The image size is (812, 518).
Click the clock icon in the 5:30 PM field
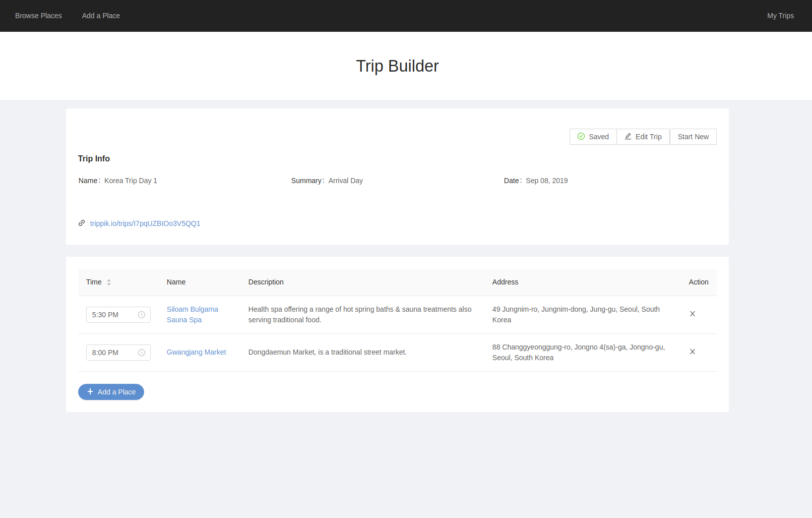point(142,315)
